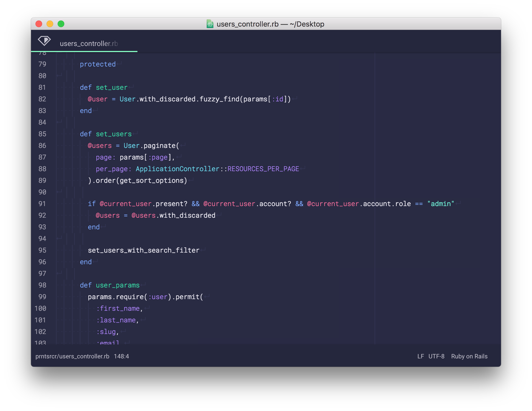The image size is (532, 411).
Task: Click line number 91 in the gutter
Action: (42, 204)
